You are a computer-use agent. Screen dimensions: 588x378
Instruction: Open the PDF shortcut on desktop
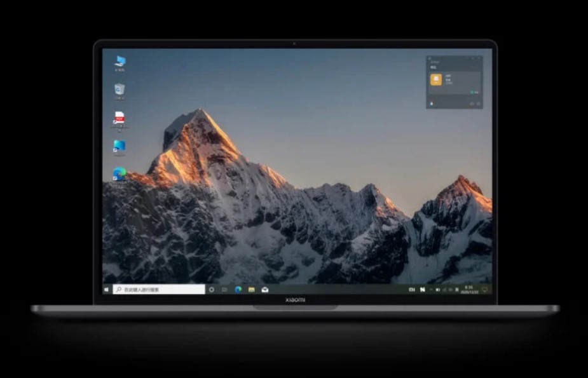[120, 118]
